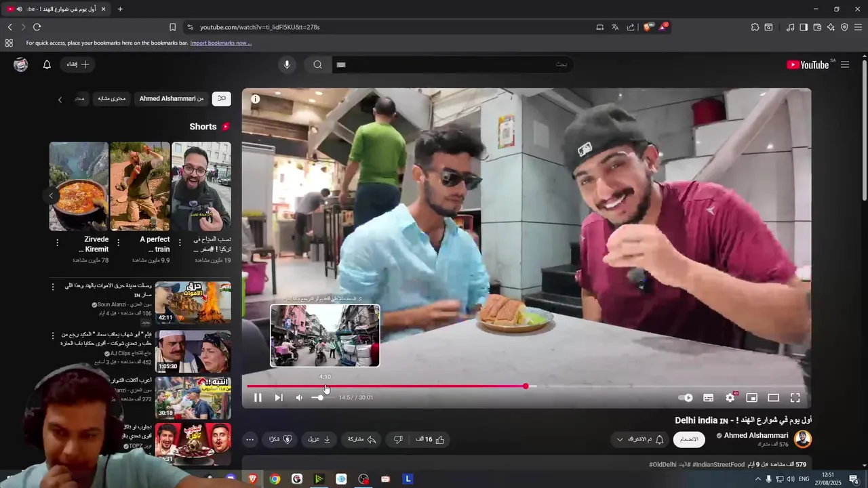This screenshot has width=868, height=488.
Task: Open the Ahmed Alshammari channel name link
Action: point(756,436)
